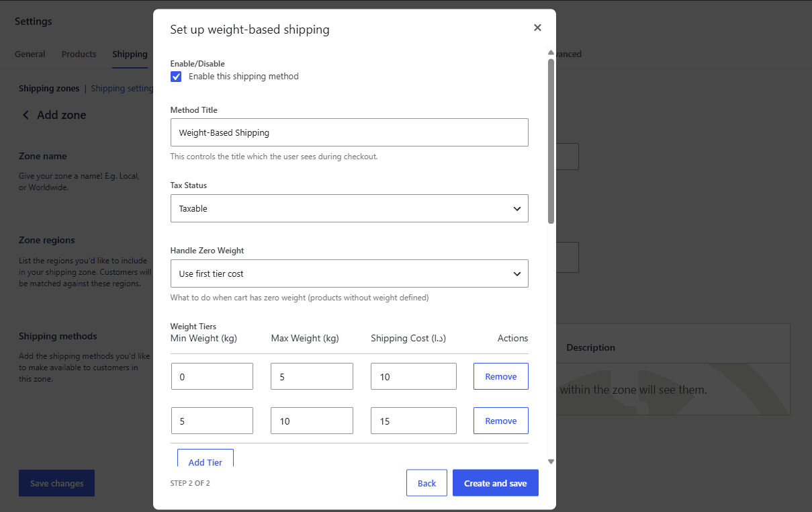Edit Min Weight field containing 0
812x512 pixels.
point(212,376)
